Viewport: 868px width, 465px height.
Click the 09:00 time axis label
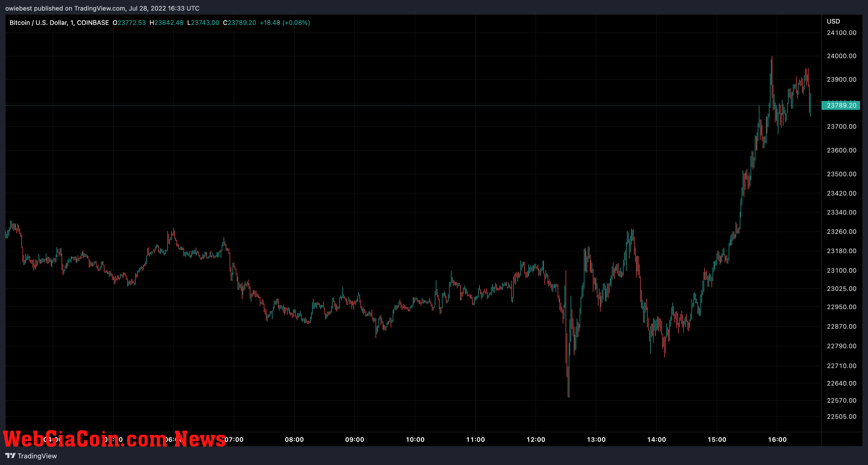354,439
